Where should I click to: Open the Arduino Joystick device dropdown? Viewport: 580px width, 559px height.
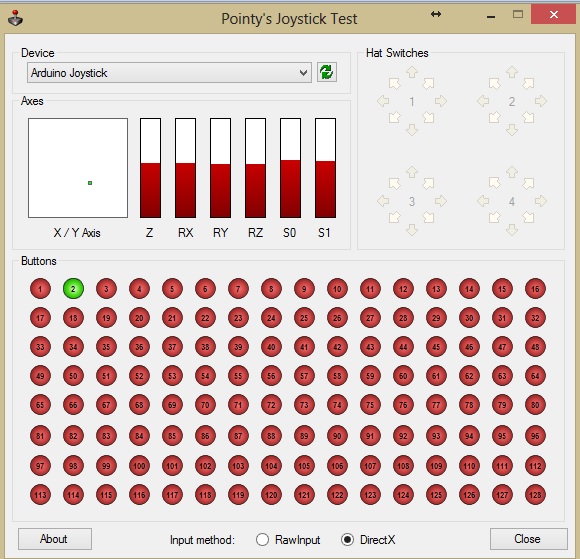coord(169,73)
